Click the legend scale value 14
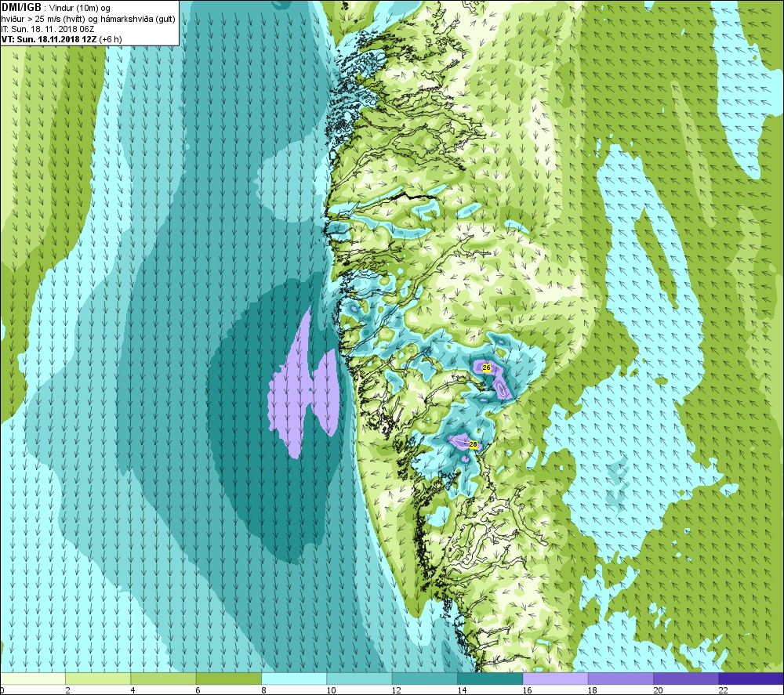Viewport: 784px width, 695px height. tap(462, 690)
